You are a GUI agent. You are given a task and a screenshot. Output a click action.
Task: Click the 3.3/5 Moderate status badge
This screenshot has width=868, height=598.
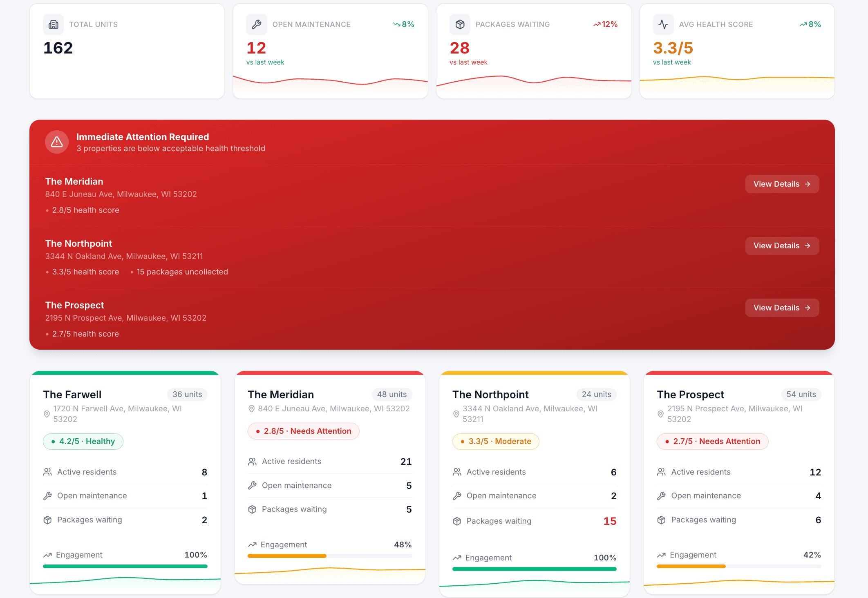496,442
